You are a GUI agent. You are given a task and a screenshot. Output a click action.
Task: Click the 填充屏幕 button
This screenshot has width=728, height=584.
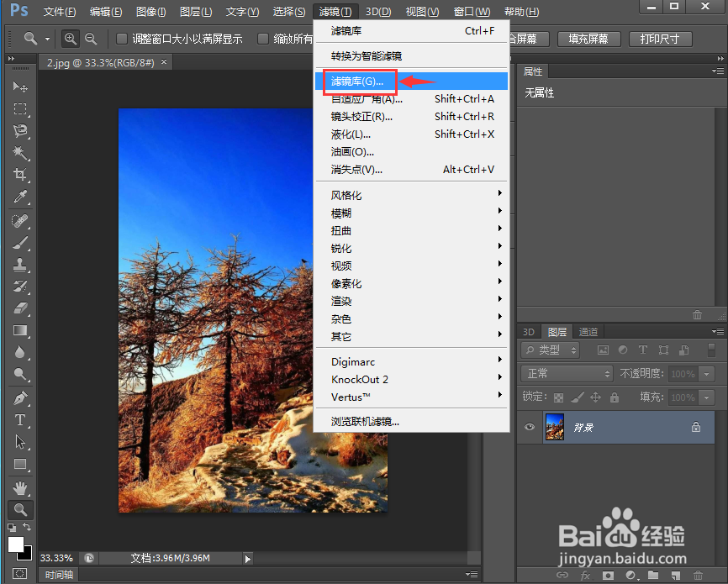coord(588,39)
